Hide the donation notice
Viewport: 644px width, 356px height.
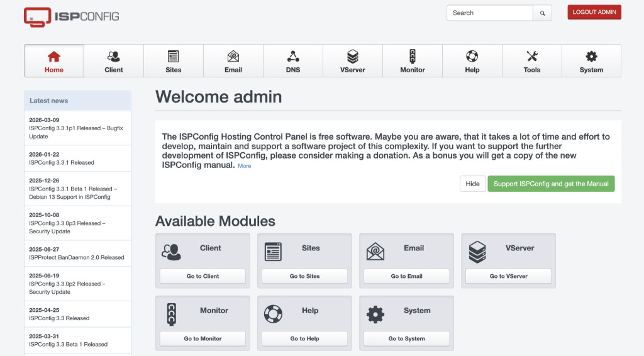(472, 184)
